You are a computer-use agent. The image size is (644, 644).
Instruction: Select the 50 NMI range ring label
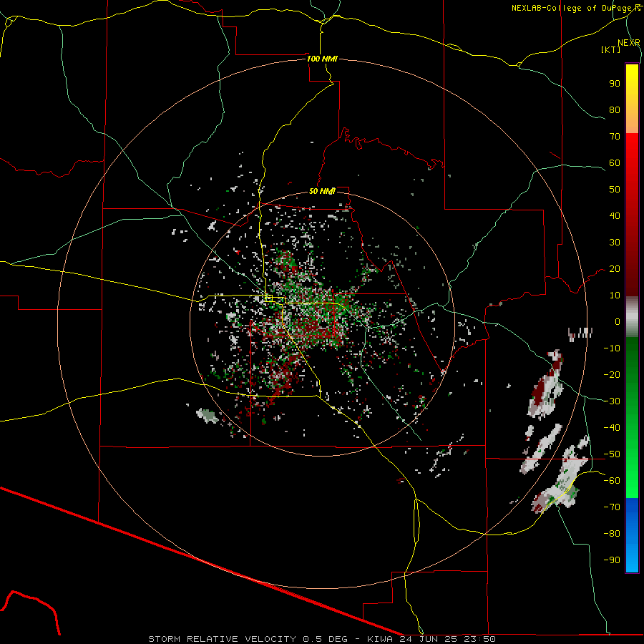tap(322, 191)
